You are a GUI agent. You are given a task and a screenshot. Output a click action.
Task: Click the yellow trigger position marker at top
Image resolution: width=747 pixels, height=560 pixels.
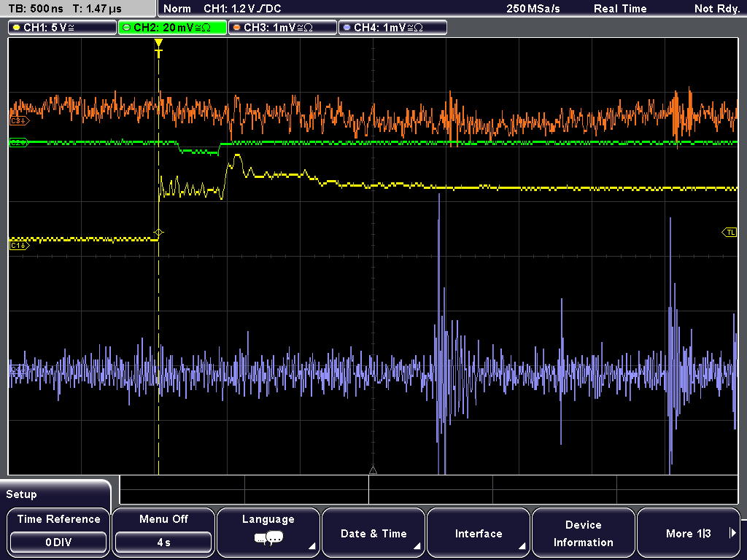click(x=158, y=47)
